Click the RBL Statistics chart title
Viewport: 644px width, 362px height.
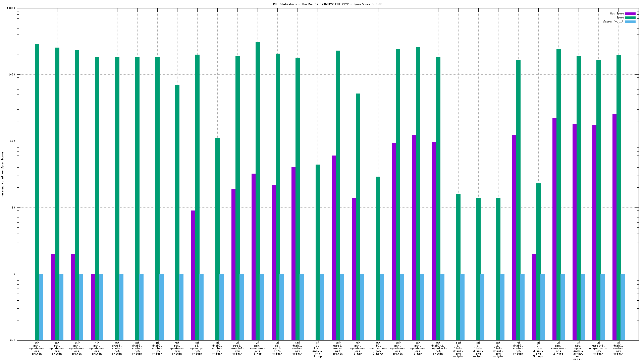tap(327, 4)
